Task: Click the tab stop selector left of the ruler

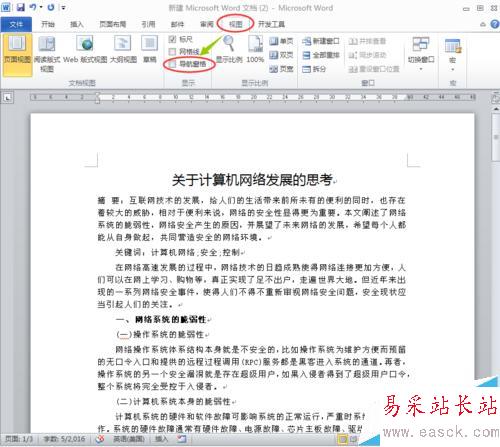Action: [x=8, y=98]
